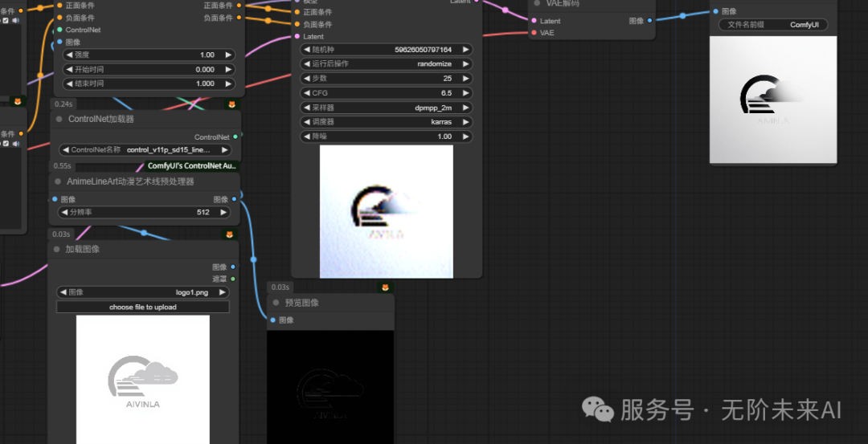Increase 强度 with its right arrow

click(227, 55)
